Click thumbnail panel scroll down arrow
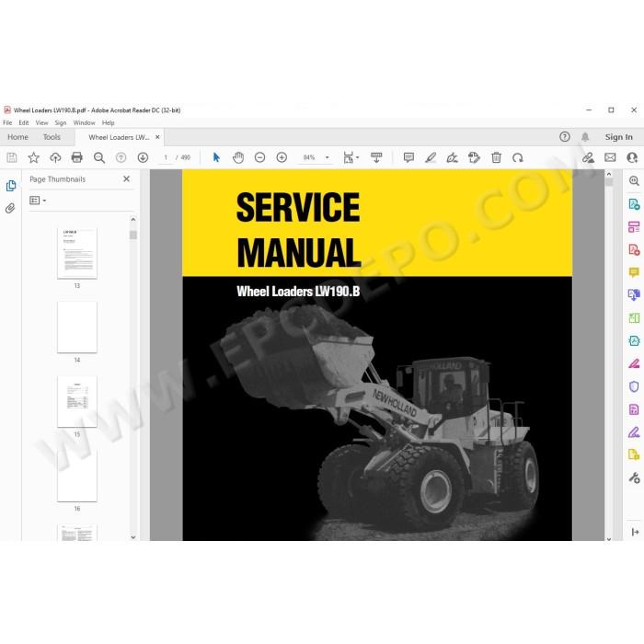 [x=133, y=536]
